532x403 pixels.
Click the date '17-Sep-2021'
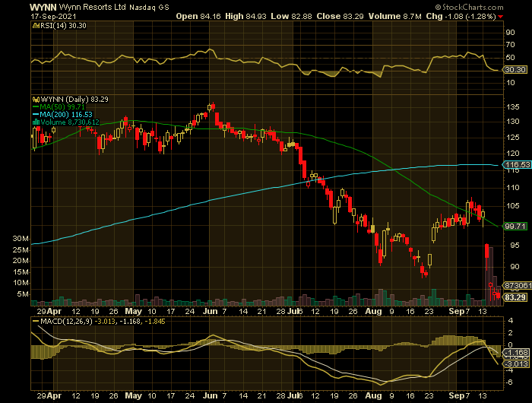[x=53, y=17]
